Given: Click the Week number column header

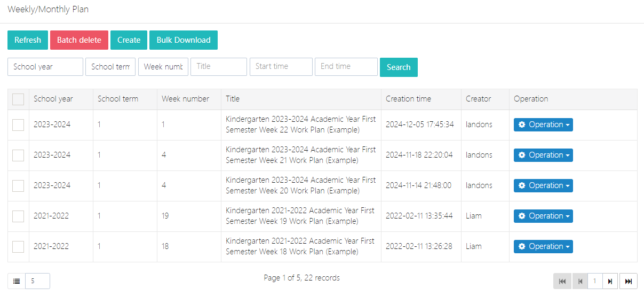Looking at the screenshot, I should (185, 99).
